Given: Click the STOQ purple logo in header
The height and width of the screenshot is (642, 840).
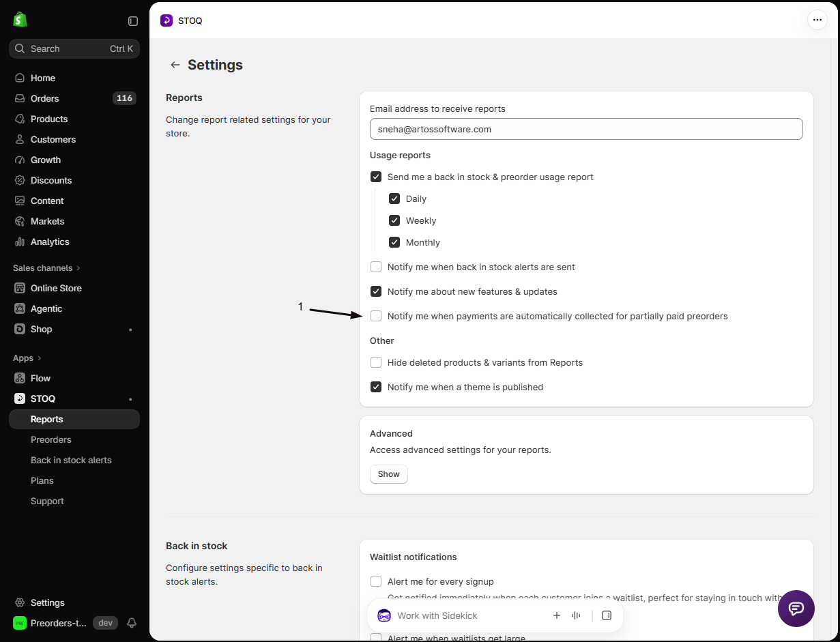Looking at the screenshot, I should point(166,20).
